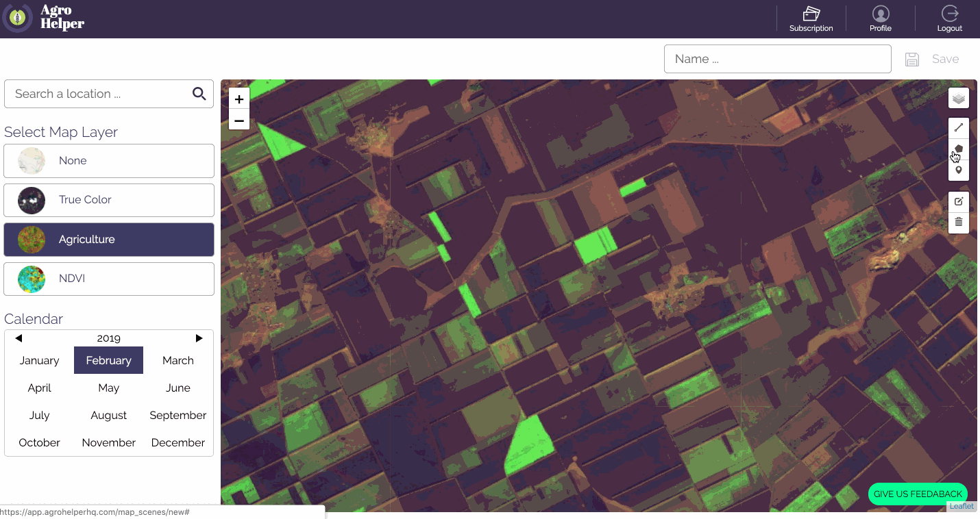Select the draw polyline tool
This screenshot has height=519, width=980.
click(x=959, y=128)
